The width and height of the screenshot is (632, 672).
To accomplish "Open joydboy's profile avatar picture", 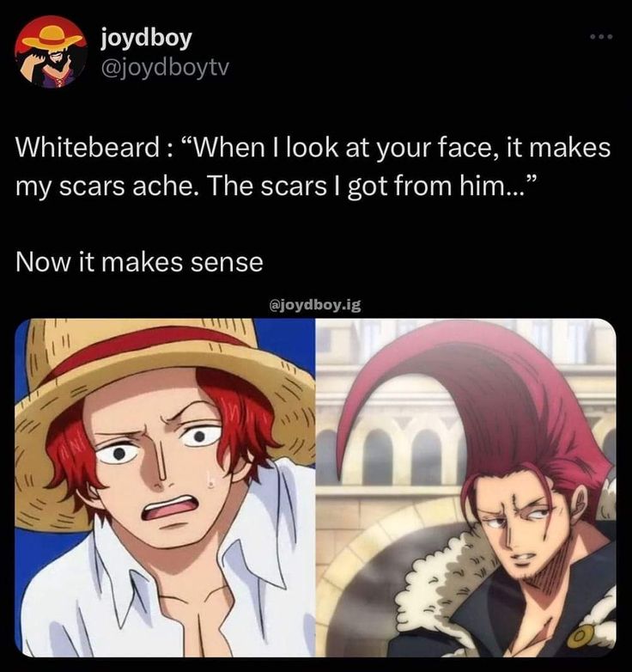I will click(x=51, y=52).
